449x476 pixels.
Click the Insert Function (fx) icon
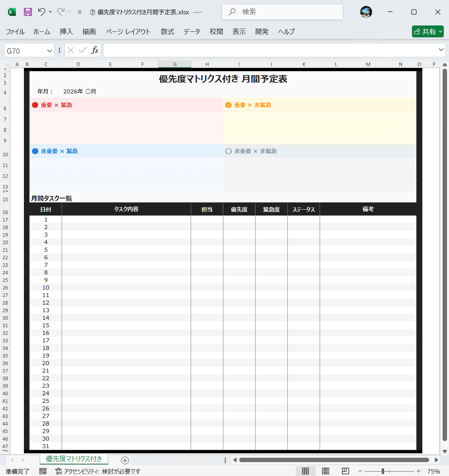click(x=94, y=50)
